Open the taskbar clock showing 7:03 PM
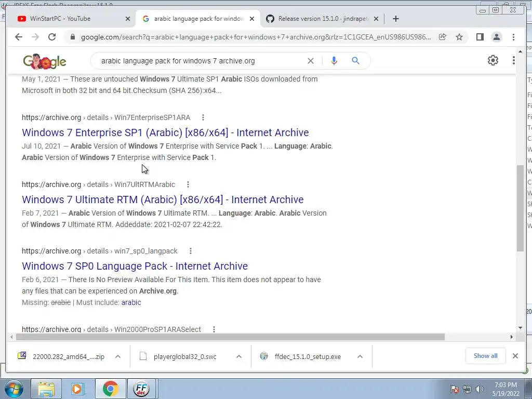This screenshot has width=532, height=399. point(506,389)
